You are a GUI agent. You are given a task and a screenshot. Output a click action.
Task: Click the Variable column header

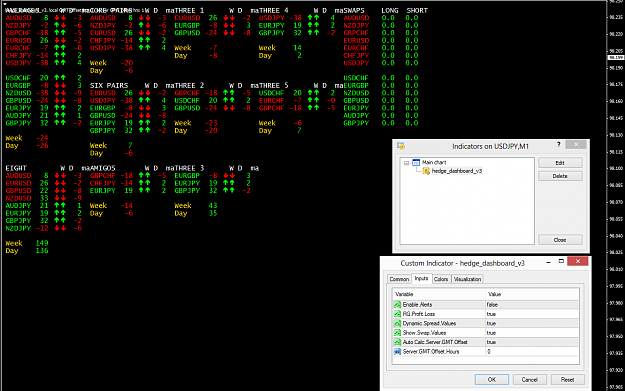(x=439, y=294)
